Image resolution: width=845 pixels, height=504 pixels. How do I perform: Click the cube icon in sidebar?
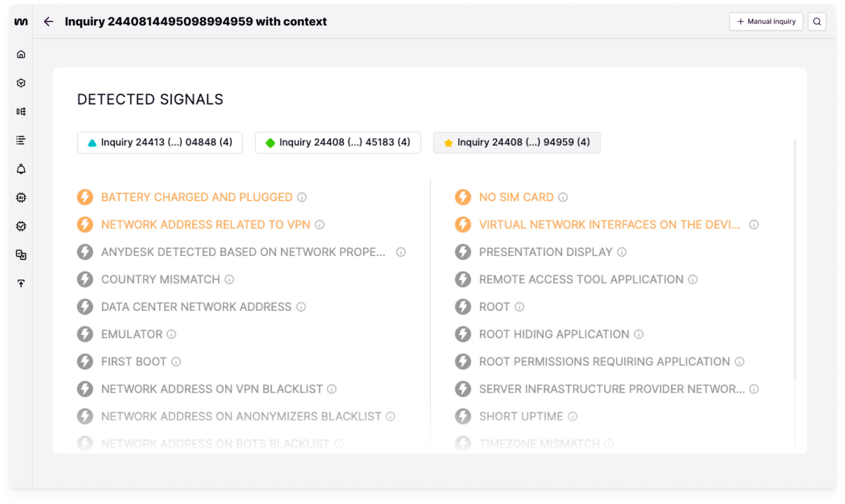(21, 83)
